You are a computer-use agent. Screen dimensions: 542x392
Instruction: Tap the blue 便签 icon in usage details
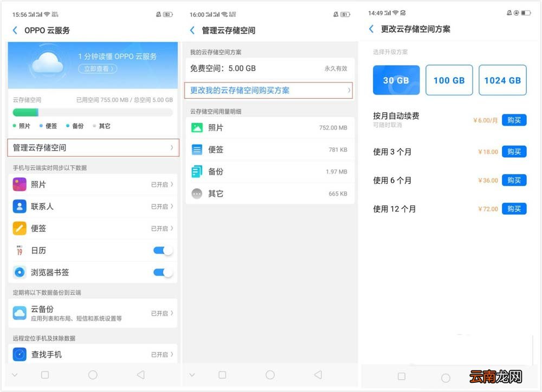(x=197, y=150)
